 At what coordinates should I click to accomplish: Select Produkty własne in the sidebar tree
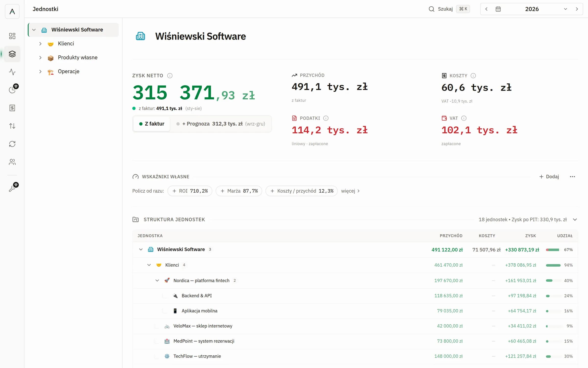pos(77,58)
